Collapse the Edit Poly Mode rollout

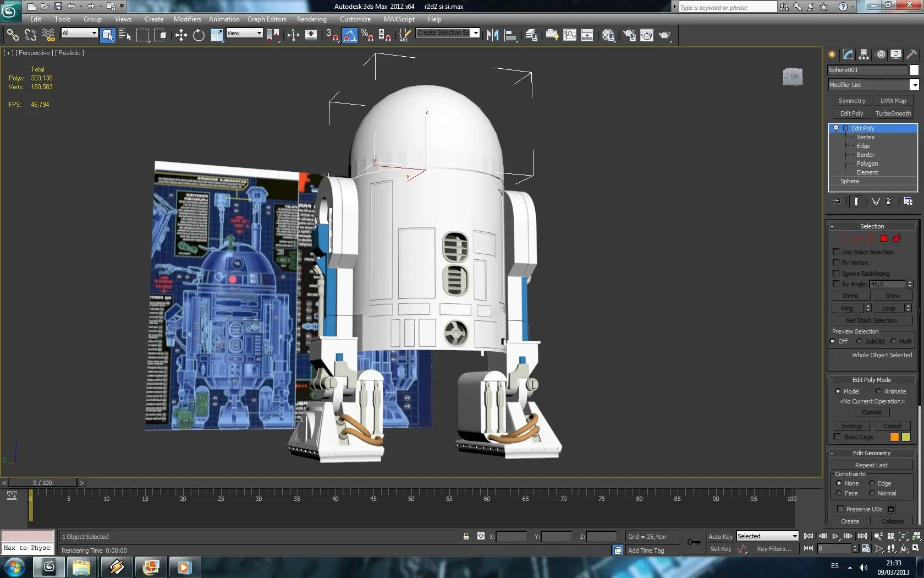tap(832, 380)
